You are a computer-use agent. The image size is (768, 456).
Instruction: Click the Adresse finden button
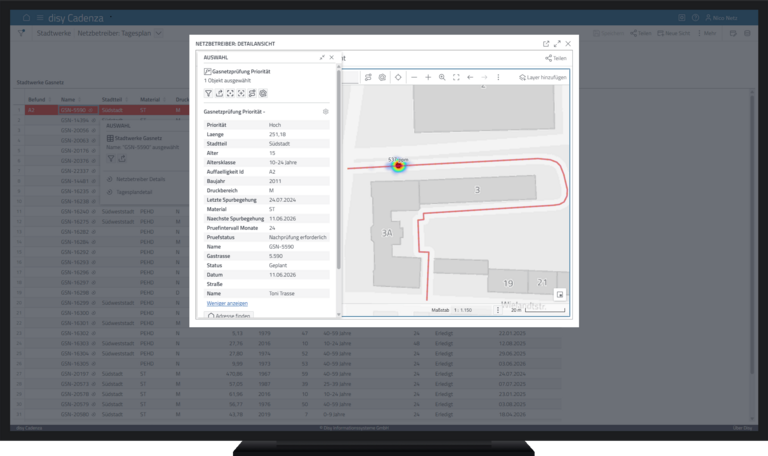229,316
